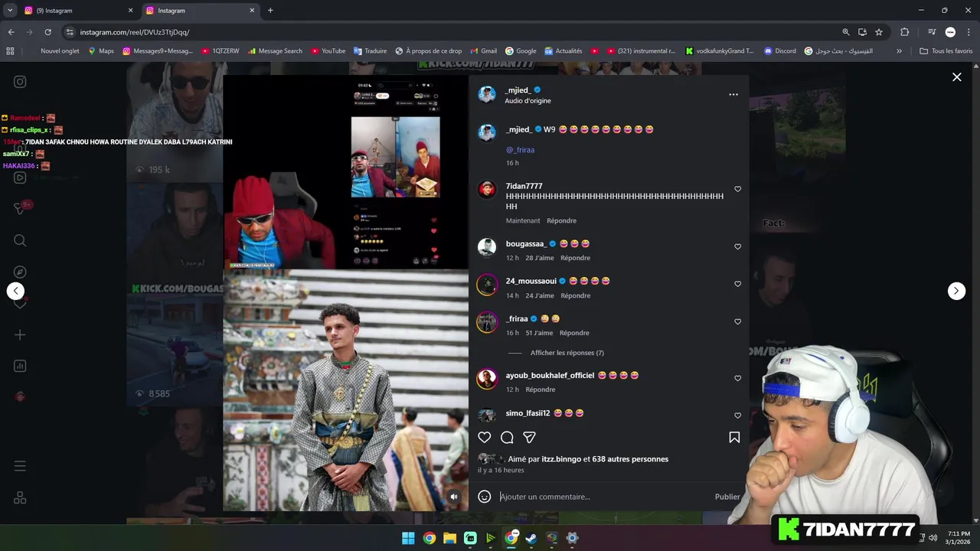Click the address bar URL
The height and width of the screenshot is (551, 980).
pos(135,32)
